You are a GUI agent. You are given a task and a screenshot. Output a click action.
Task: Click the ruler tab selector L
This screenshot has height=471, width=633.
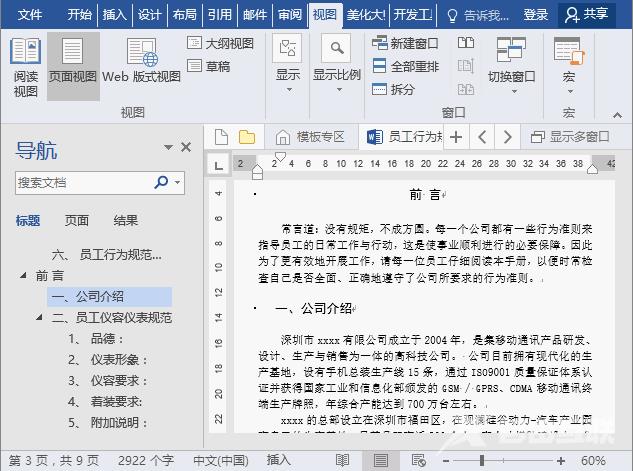click(x=218, y=165)
